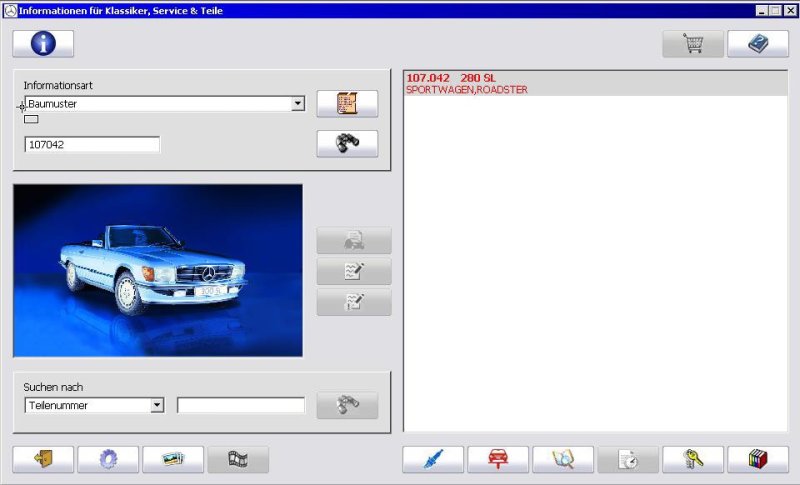Select the 107.042 280 SL result row
The width and height of the screenshot is (800, 485).
[595, 84]
